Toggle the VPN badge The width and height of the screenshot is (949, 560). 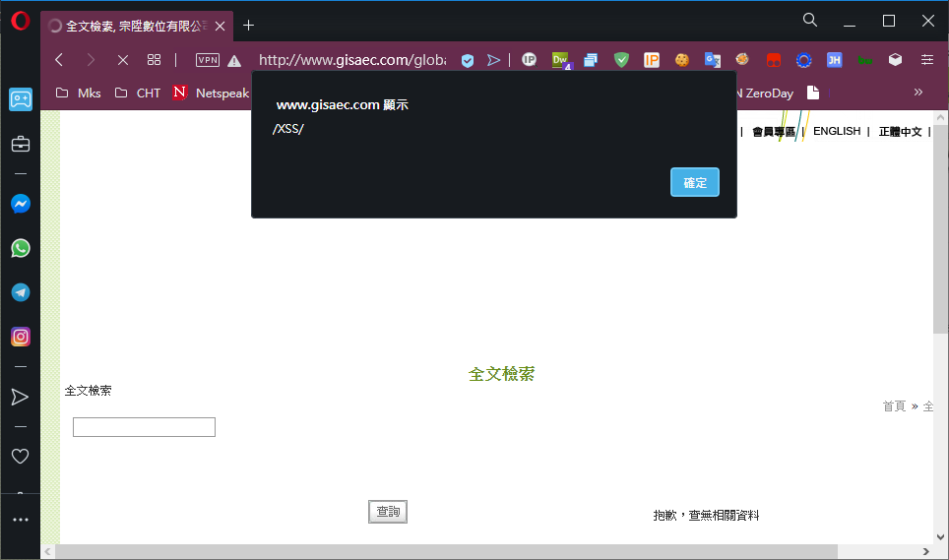pos(208,60)
